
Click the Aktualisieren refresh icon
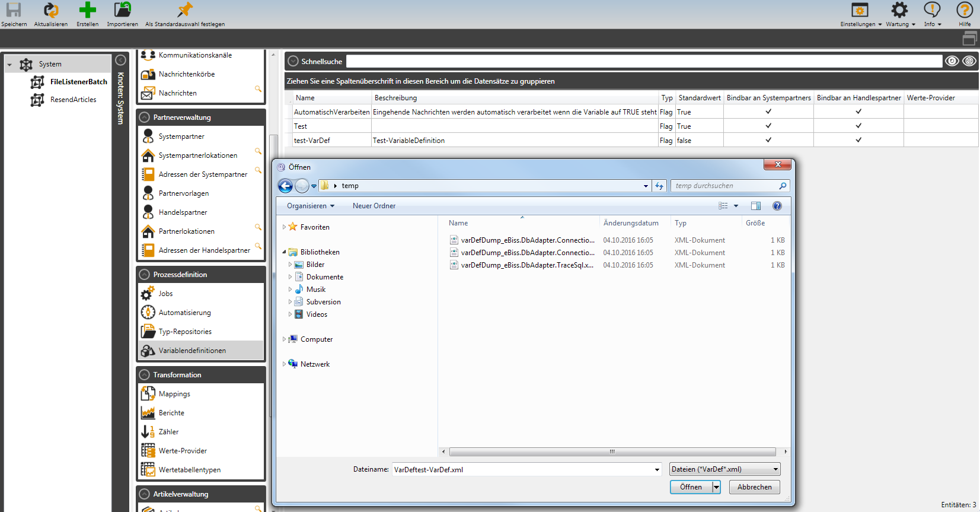[51, 10]
